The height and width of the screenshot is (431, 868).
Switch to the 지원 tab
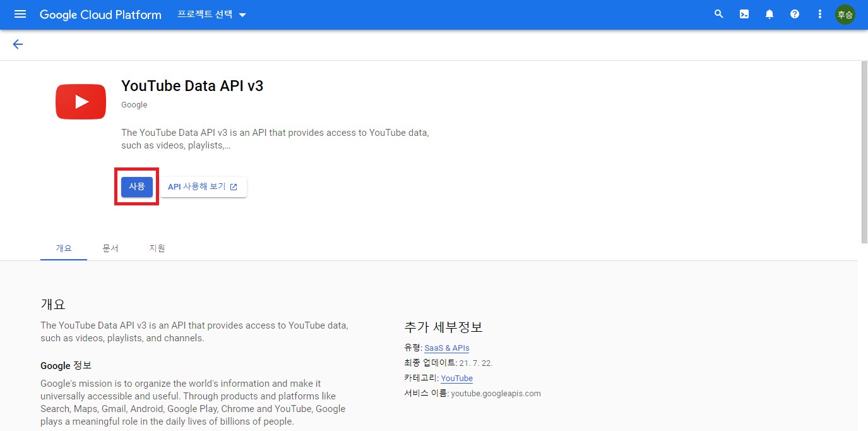coord(157,248)
